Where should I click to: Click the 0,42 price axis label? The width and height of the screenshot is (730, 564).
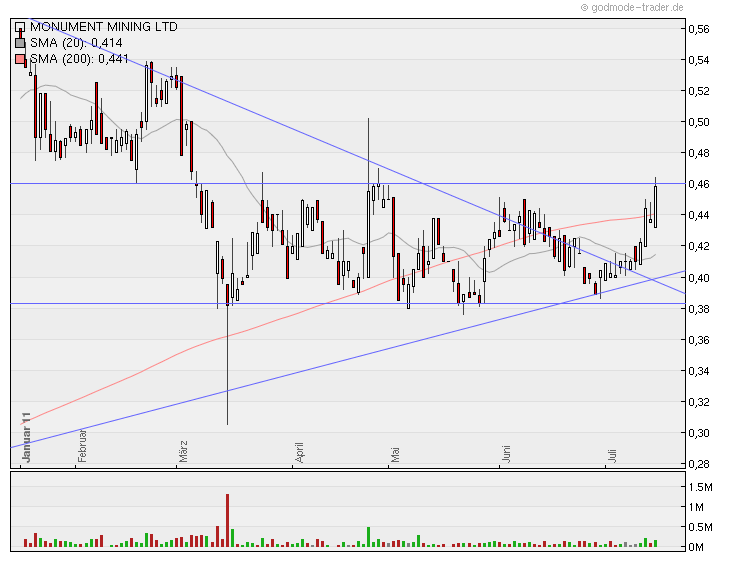point(699,246)
